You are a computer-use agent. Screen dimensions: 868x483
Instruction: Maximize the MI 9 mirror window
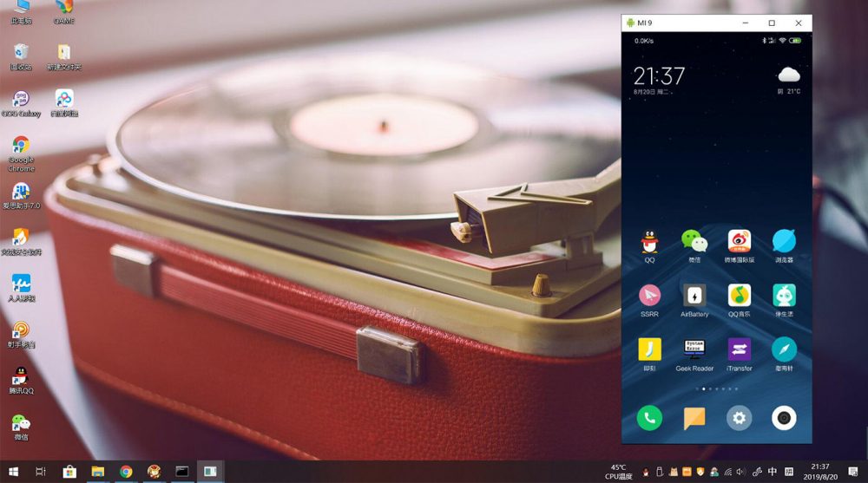(772, 23)
